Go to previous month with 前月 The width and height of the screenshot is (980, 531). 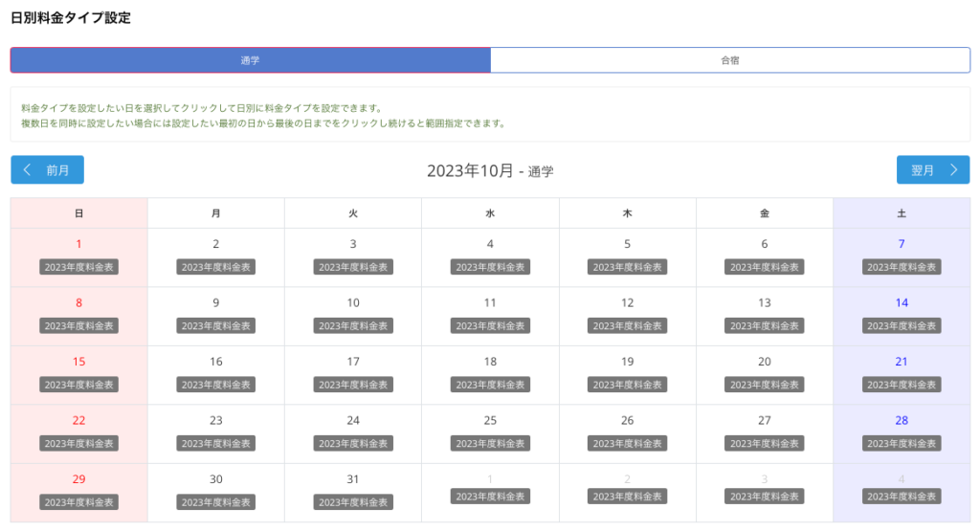pyautogui.click(x=48, y=170)
